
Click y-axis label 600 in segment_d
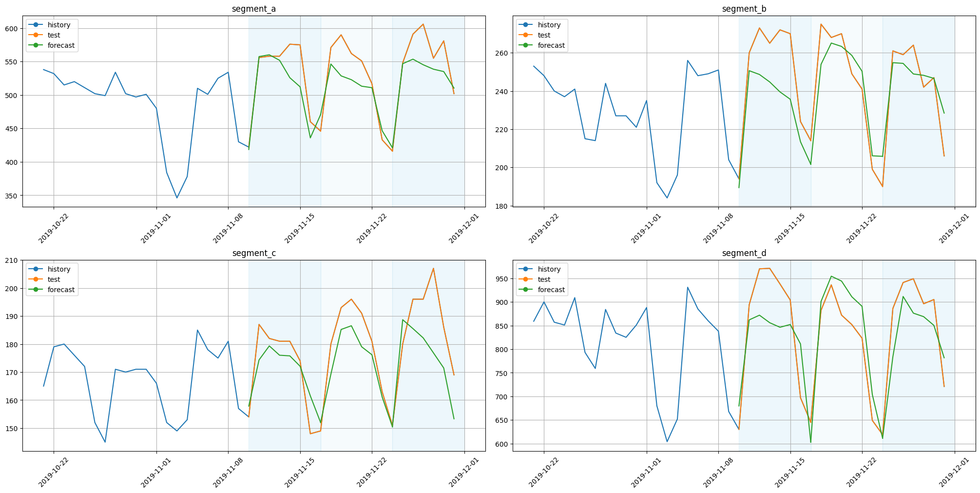pyautogui.click(x=502, y=444)
